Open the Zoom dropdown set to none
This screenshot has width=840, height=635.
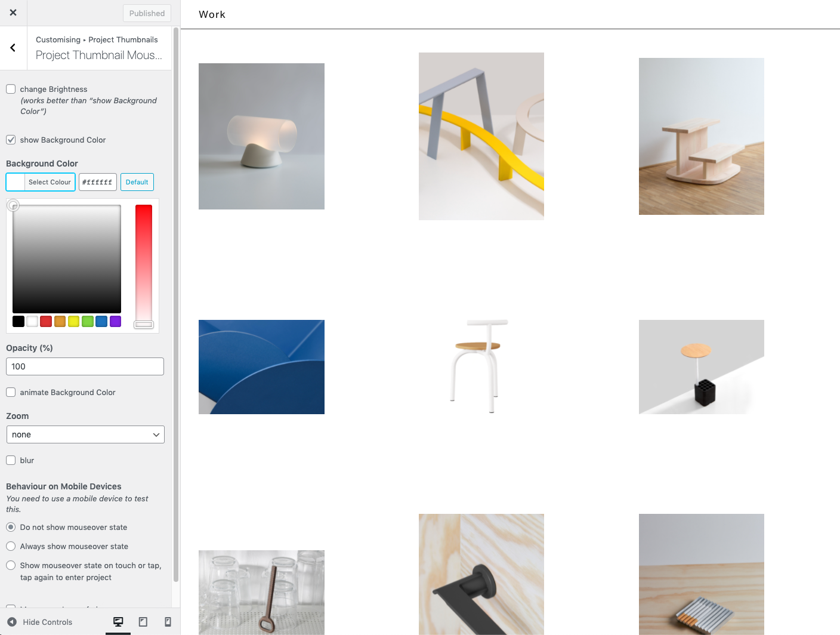[85, 434]
